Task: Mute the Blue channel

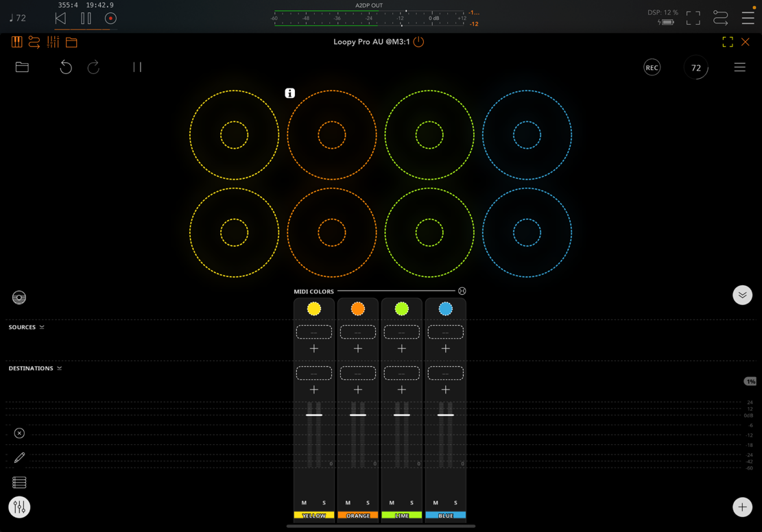Action: [x=436, y=503]
